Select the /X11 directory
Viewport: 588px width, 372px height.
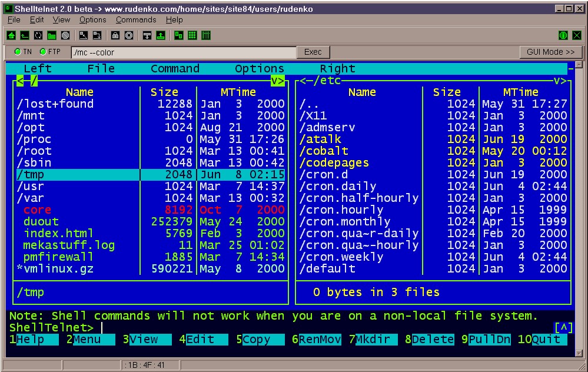coord(433,116)
